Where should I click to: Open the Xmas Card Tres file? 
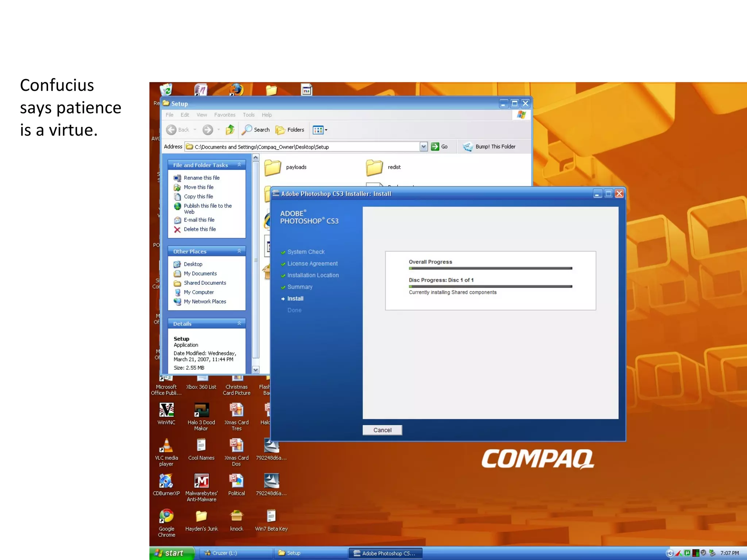236,417
